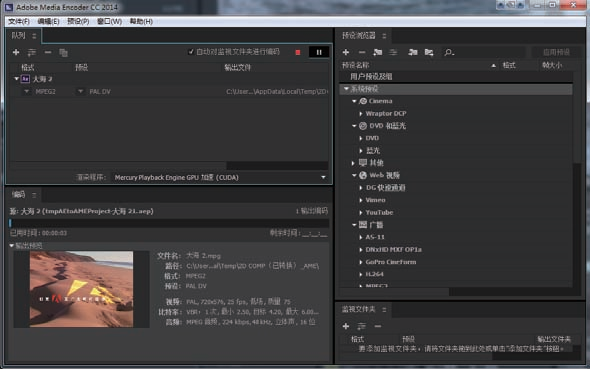Select the AS-11 preset group
This screenshot has height=369, width=590.
pyautogui.click(x=375, y=237)
